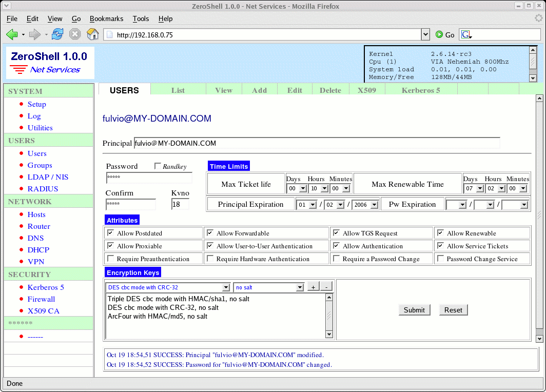This screenshot has width=546, height=392.
Task: Click the page icon in the address bar
Action: click(x=110, y=34)
